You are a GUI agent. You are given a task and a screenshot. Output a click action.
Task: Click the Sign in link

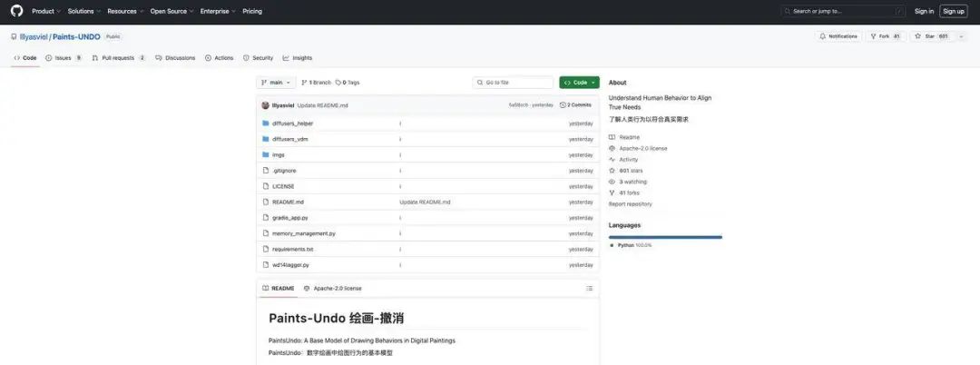924,11
